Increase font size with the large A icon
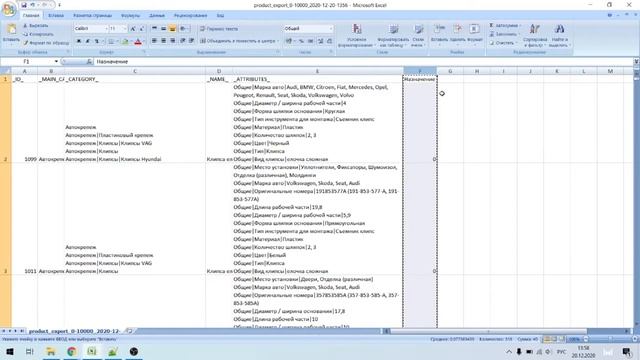The image size is (640, 360). tap(133, 29)
